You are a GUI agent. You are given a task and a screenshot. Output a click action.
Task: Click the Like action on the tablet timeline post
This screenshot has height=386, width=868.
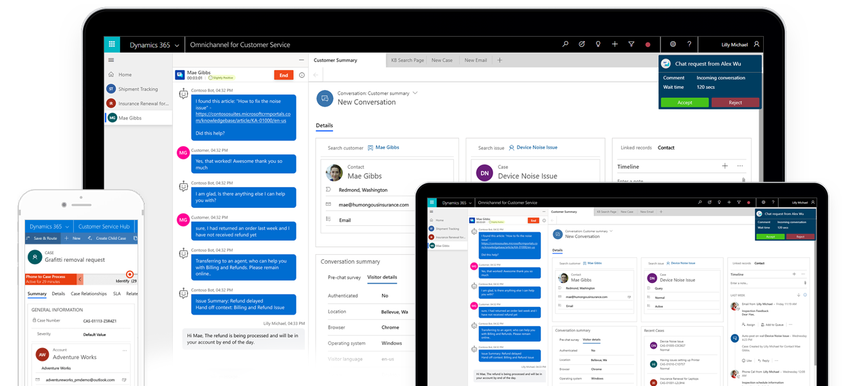(x=746, y=361)
